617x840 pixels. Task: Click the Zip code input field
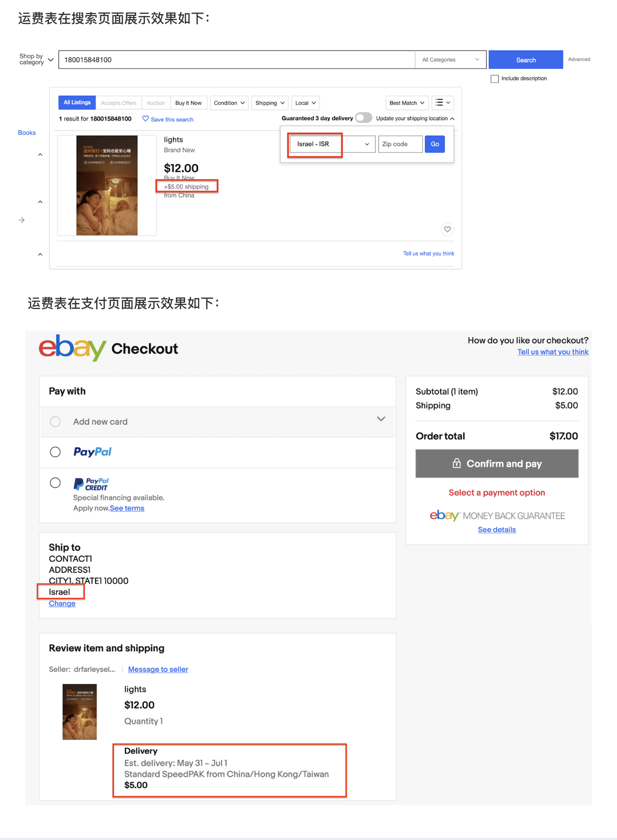[x=400, y=144]
